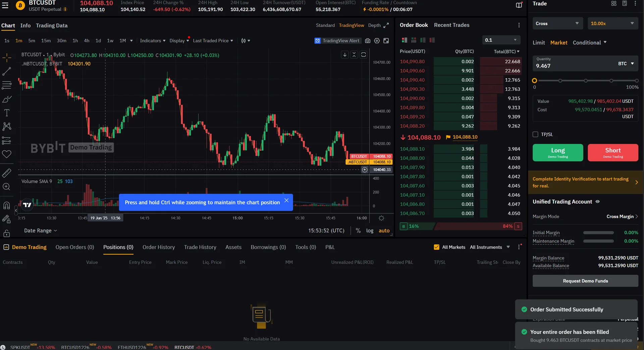Image resolution: width=644 pixels, height=350 pixels.
Task: Open the 10.00x leverage dropdown
Action: pos(613,24)
